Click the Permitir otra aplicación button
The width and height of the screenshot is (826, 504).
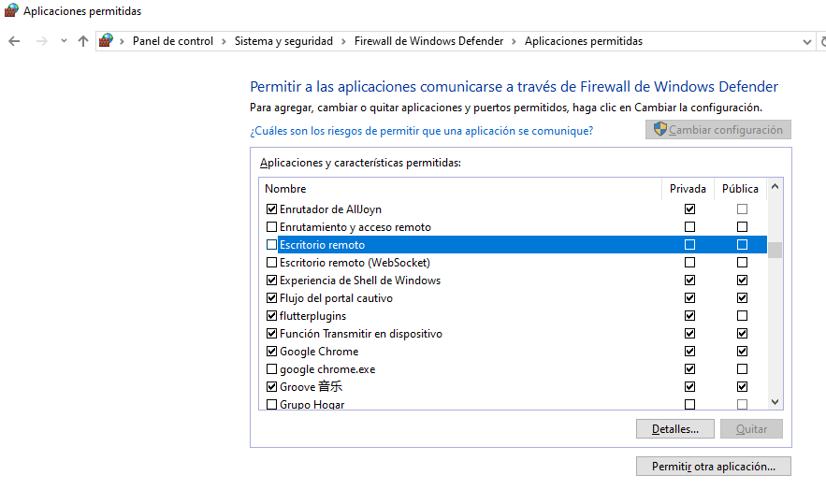(714, 466)
